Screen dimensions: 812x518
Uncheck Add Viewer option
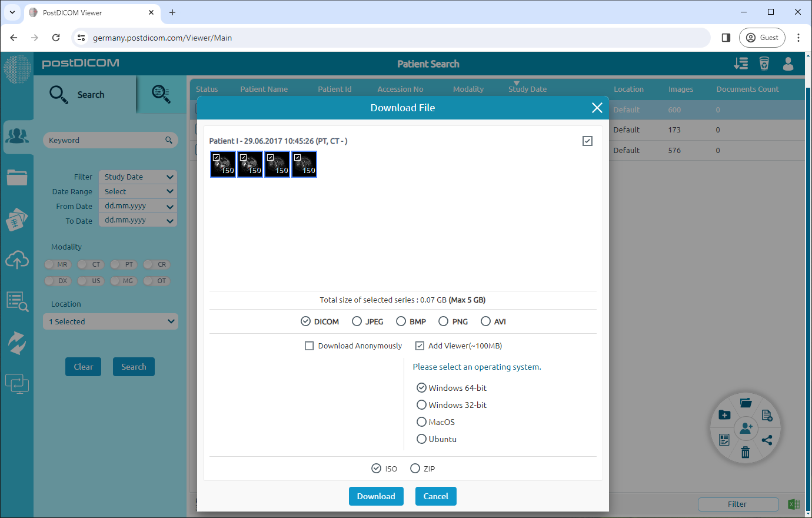[x=420, y=346]
